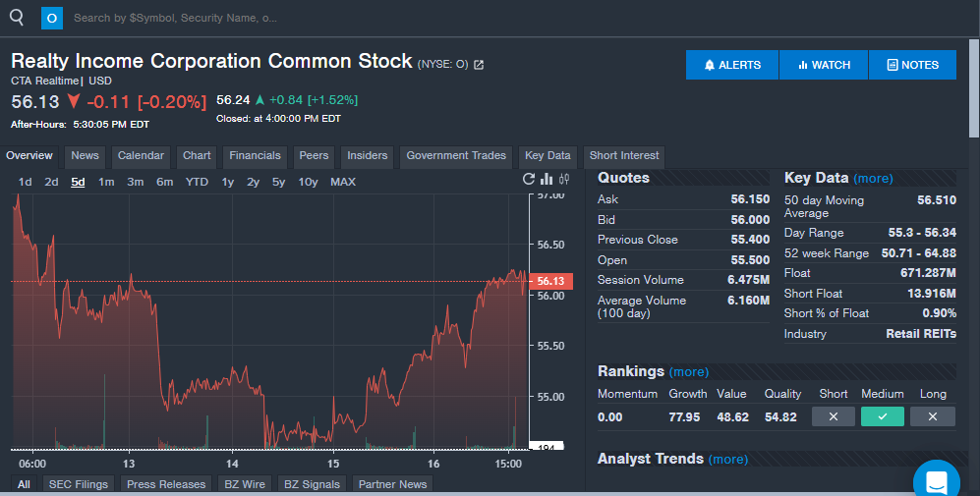
Task: Click the Growth score 77.95
Action: pyautogui.click(x=684, y=417)
